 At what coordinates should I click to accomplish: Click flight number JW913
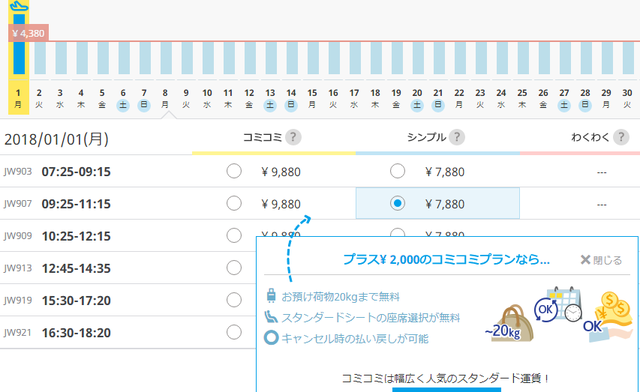point(18,268)
